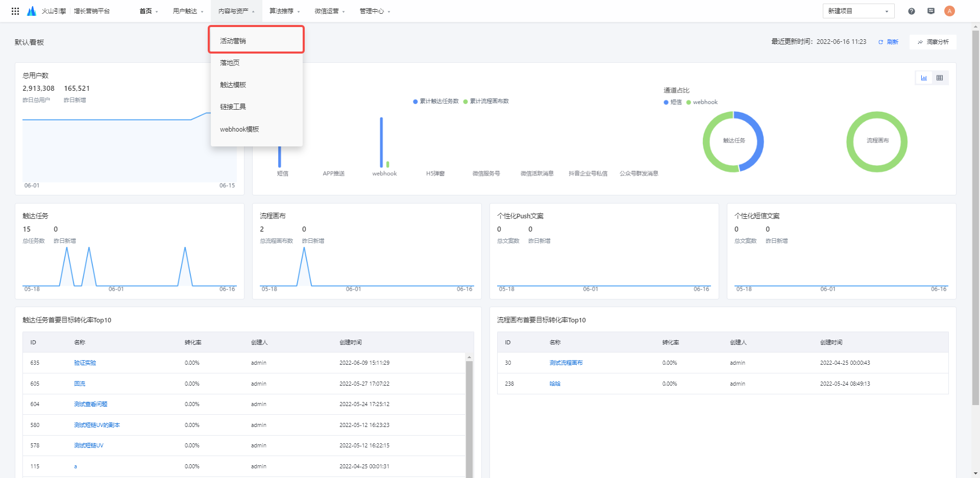Open the message feedback icon
Screen dimensions: 980x478
(x=931, y=11)
